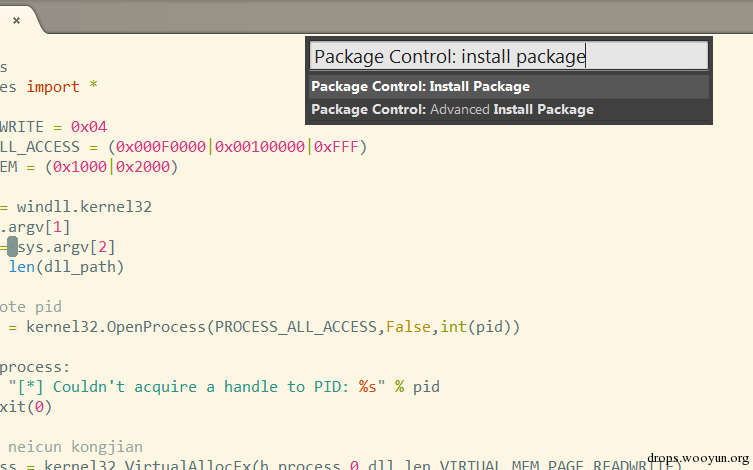Screen dimensions: 753x470
Task: Click the command palette search field
Action: pos(509,56)
